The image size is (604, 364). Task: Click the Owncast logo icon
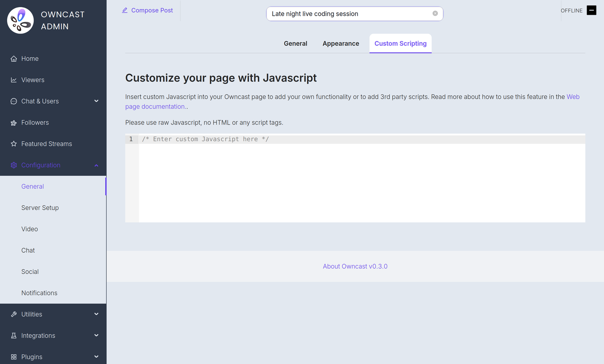click(20, 20)
